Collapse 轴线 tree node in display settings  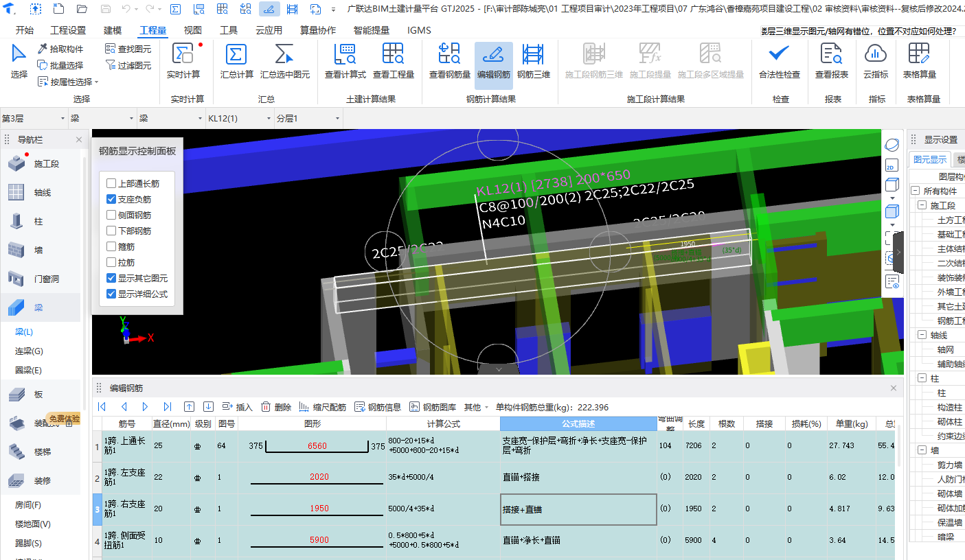tap(922, 335)
